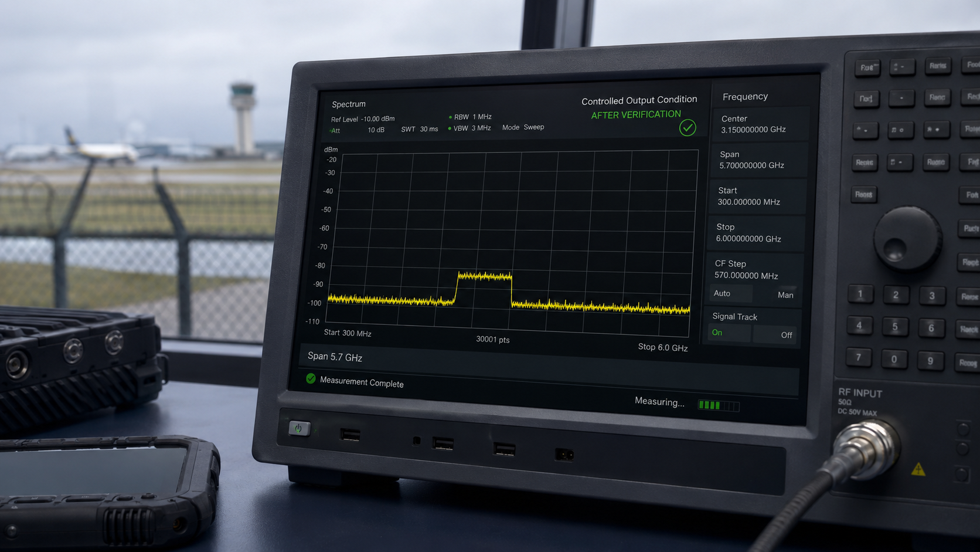Viewport: 980px width, 552px height.
Task: Click the 30001 pts label
Action: tap(493, 340)
